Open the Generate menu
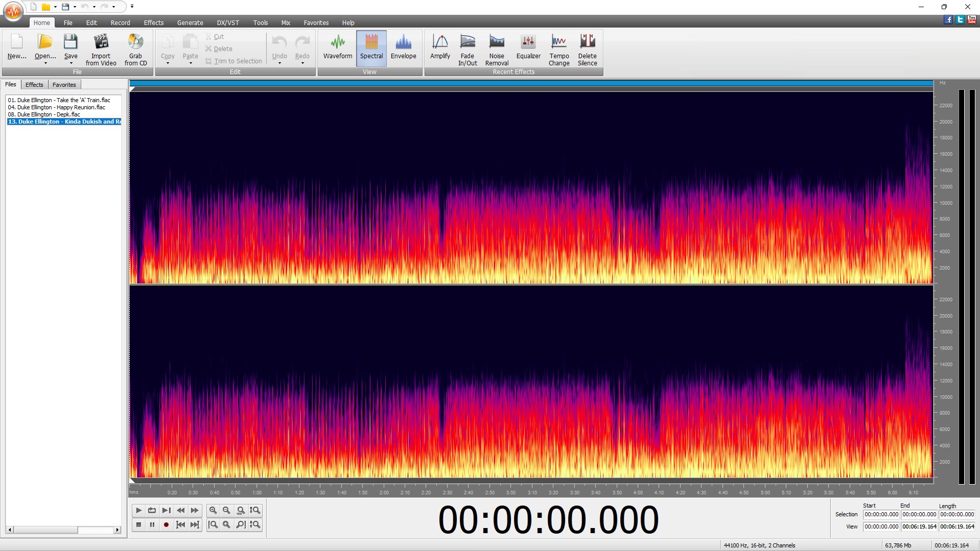Screen dimensions: 980x551 190,22
